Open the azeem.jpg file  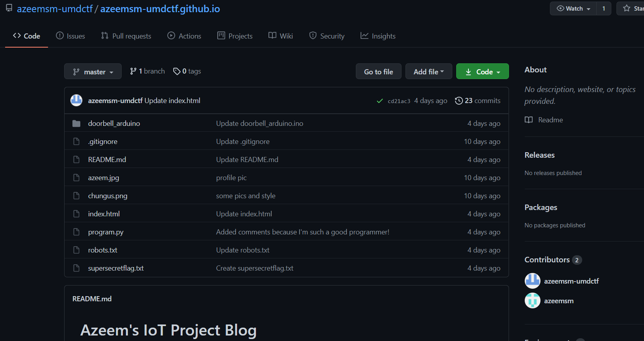(x=104, y=178)
